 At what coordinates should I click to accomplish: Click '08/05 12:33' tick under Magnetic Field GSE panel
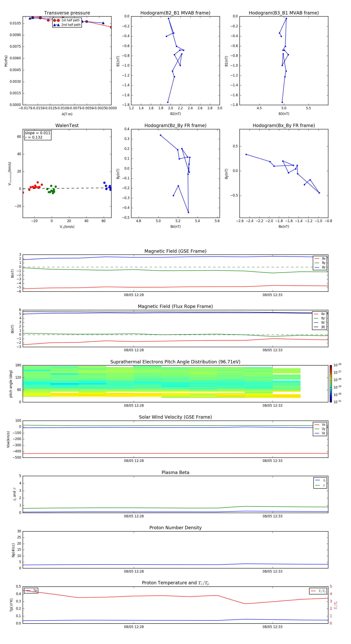tap(273, 295)
